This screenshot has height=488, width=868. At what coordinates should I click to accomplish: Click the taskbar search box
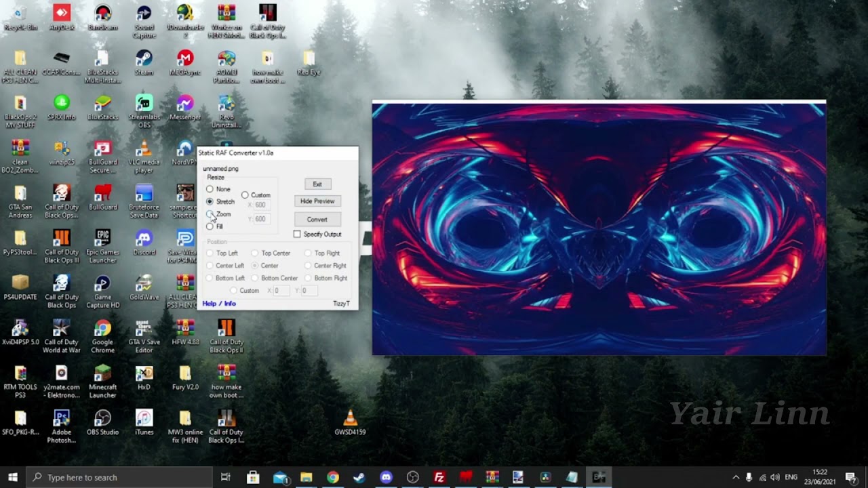click(121, 477)
